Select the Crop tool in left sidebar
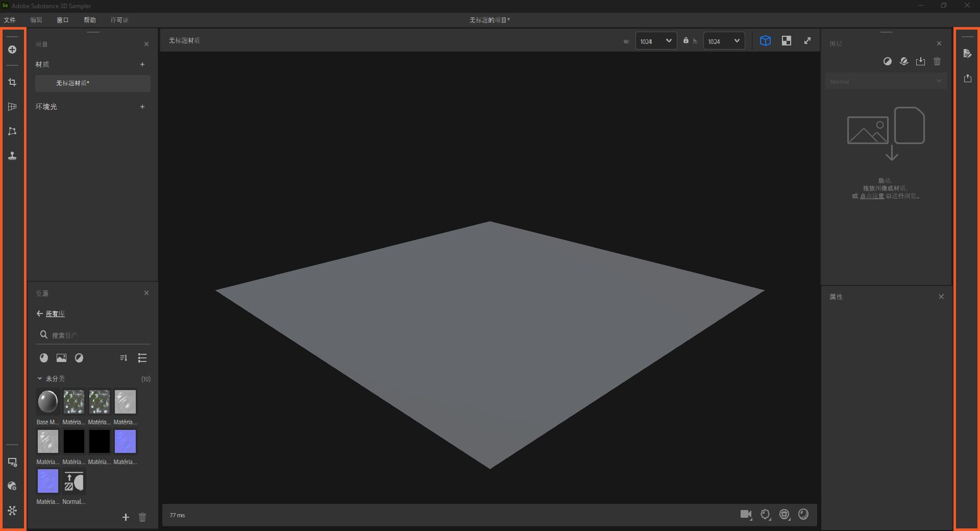The width and height of the screenshot is (980, 531). coord(12,82)
